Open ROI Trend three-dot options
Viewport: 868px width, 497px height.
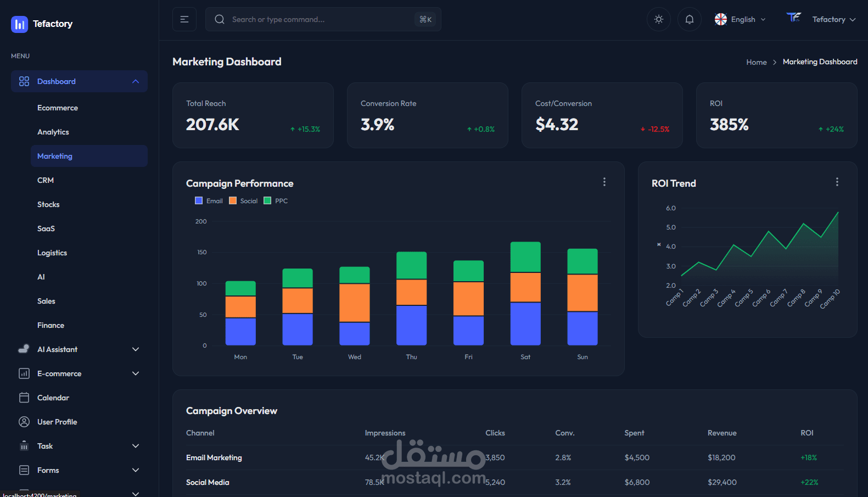tap(837, 182)
